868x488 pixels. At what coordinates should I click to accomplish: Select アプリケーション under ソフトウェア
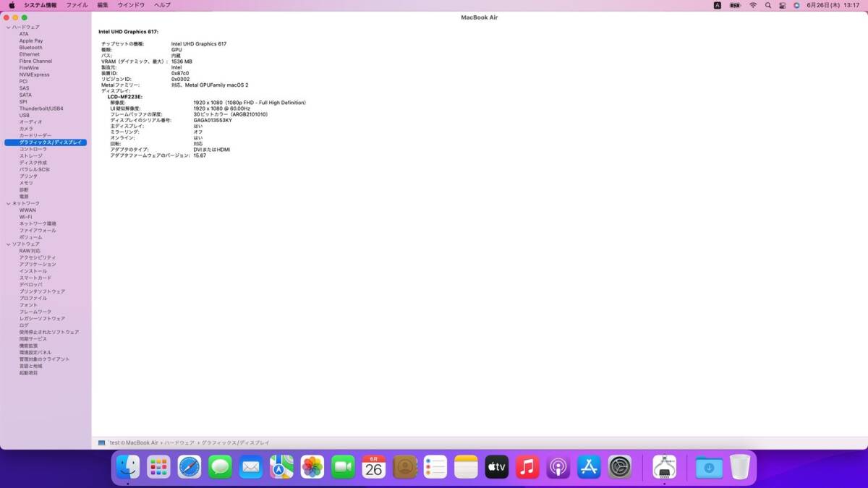tap(38, 265)
